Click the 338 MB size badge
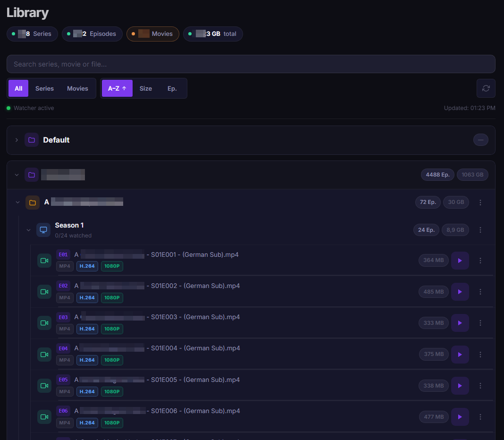504x440 pixels. tap(433, 386)
